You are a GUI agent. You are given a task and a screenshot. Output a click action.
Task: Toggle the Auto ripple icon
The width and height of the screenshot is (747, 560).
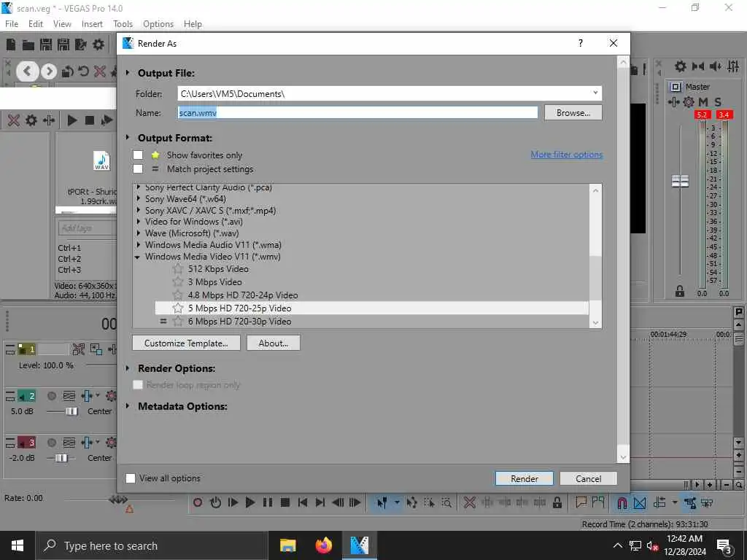[659, 502]
